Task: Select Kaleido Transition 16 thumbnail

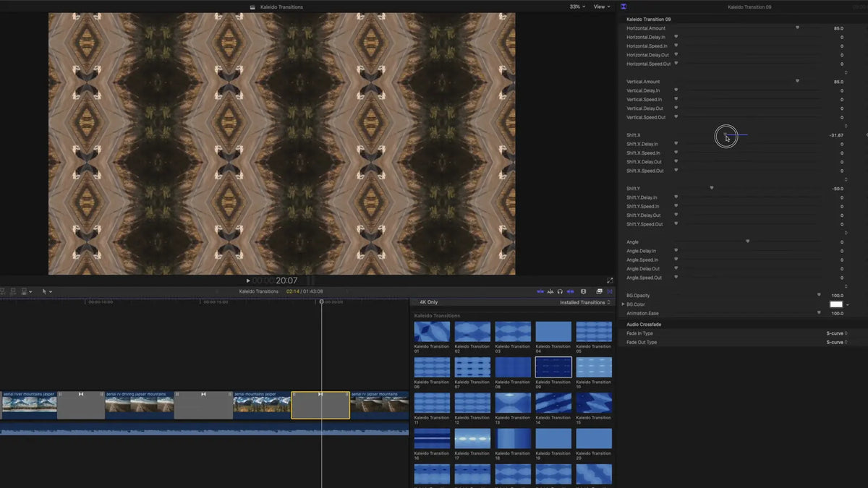Action: pos(432,439)
